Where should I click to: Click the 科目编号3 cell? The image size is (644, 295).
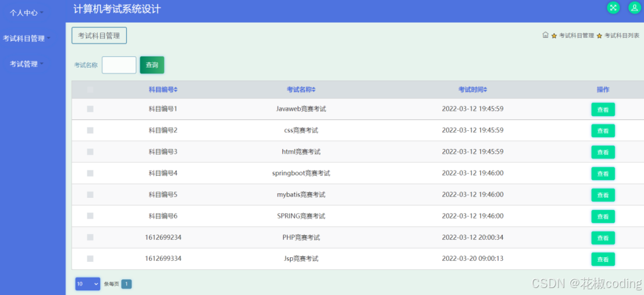(163, 152)
